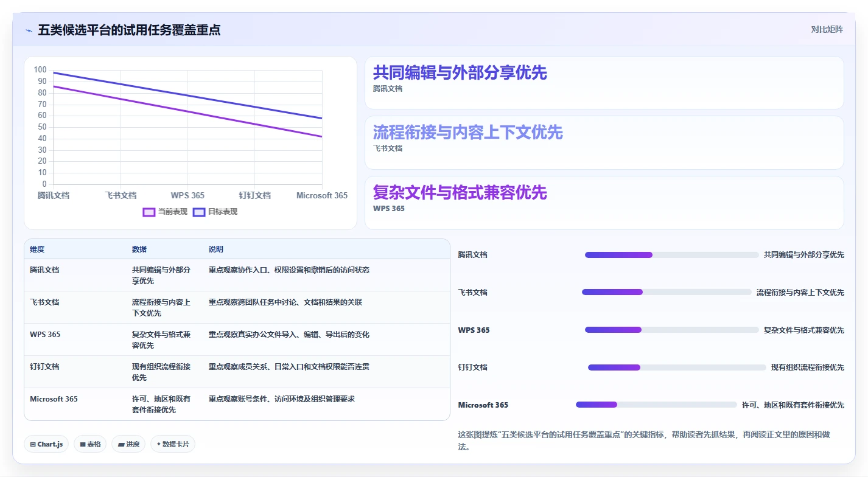Image resolution: width=868 pixels, height=477 pixels.
Task: Click the 钉钉文档 progress bar
Action: [677, 367]
